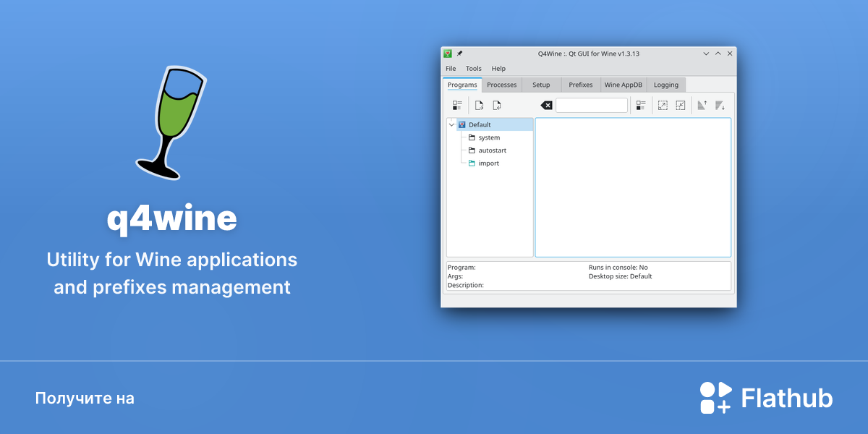Clear the search field with the backspace icon

point(547,106)
